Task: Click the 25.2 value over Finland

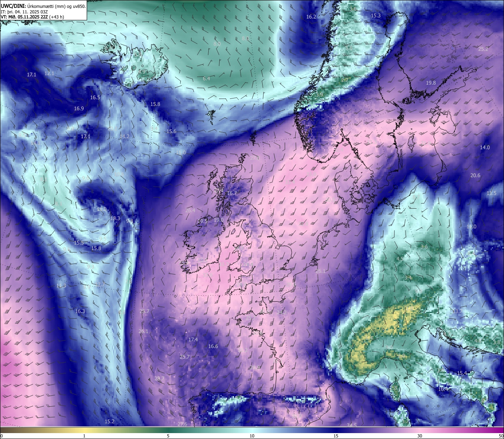Action: coord(483,49)
